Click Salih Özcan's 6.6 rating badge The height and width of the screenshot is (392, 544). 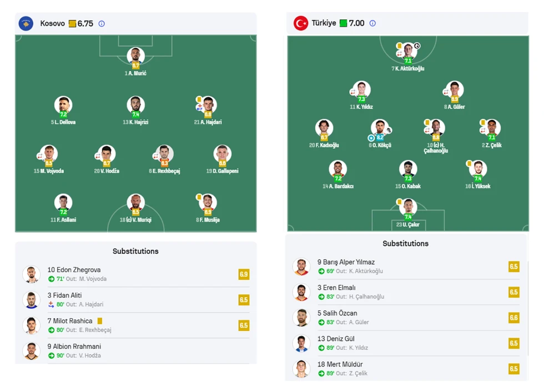point(513,318)
